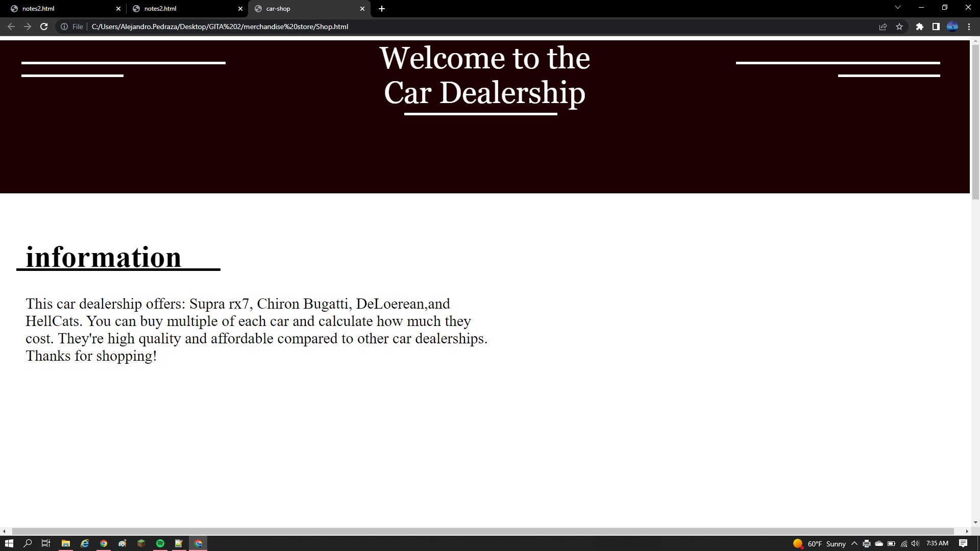The image size is (980, 551).
Task: Click the horizontal scrollbar at page bottom
Action: pos(483,531)
